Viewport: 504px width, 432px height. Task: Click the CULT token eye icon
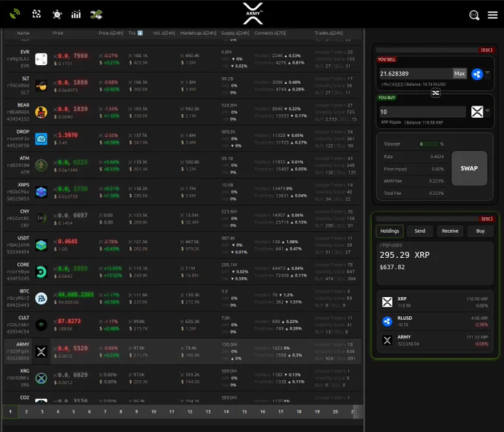[42, 325]
